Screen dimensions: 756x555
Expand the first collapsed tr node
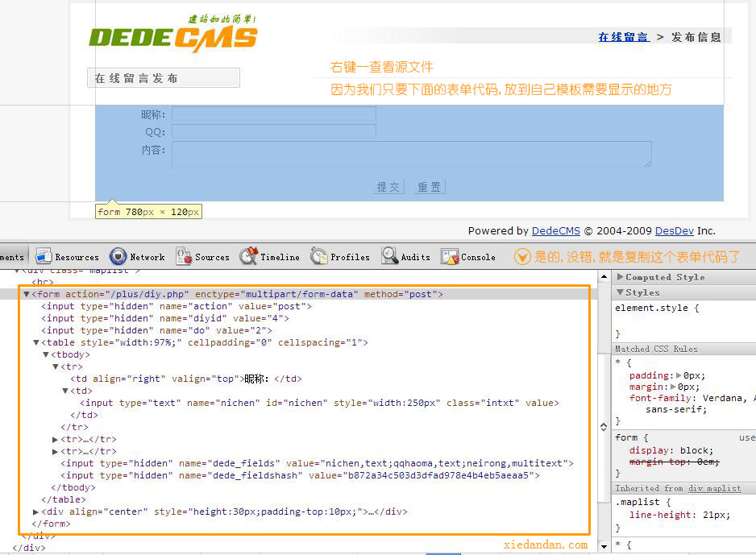tap(55, 439)
